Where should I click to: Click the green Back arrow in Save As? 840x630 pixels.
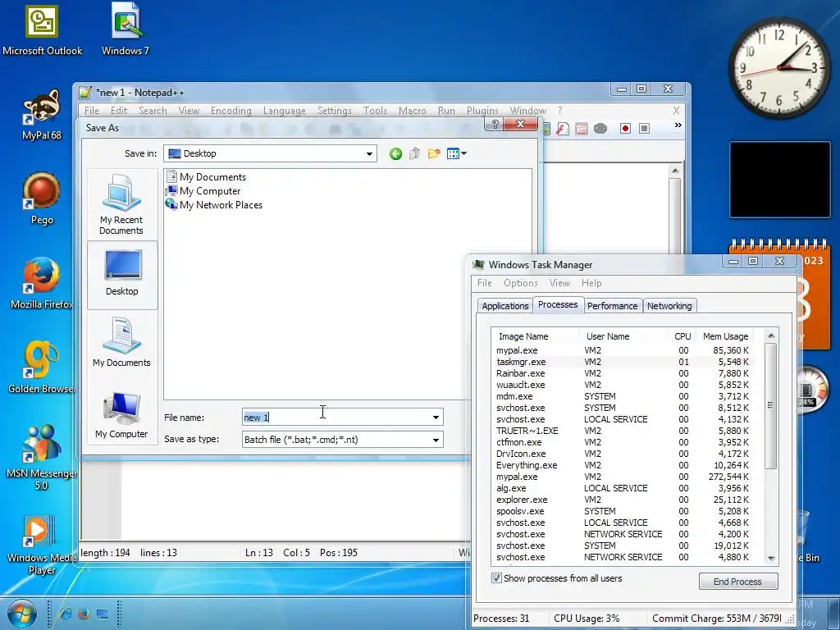(x=395, y=154)
